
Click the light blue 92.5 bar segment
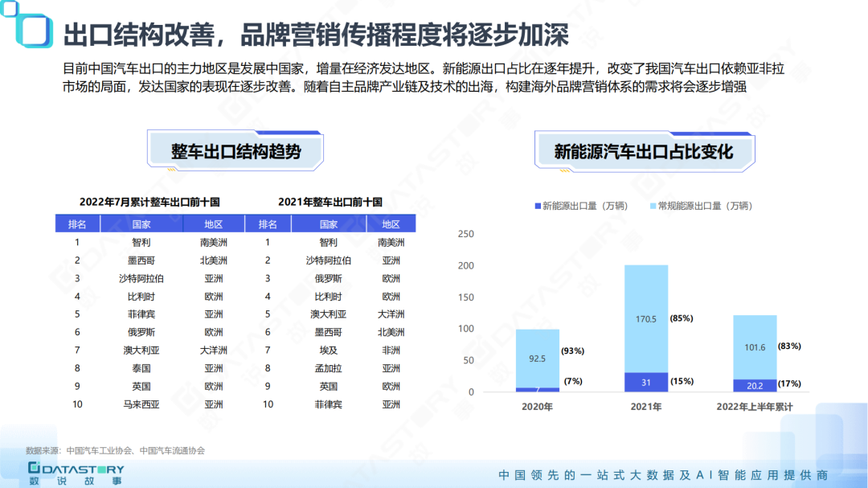538,359
